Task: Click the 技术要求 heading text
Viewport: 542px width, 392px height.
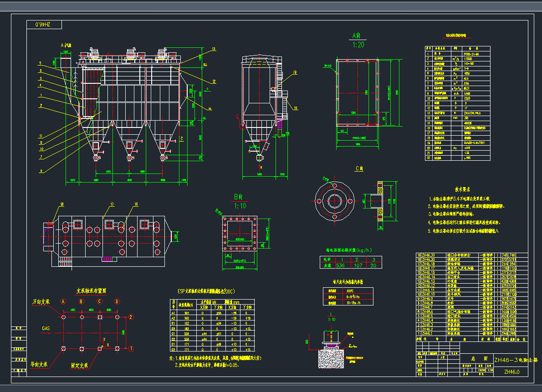Action: [462, 189]
